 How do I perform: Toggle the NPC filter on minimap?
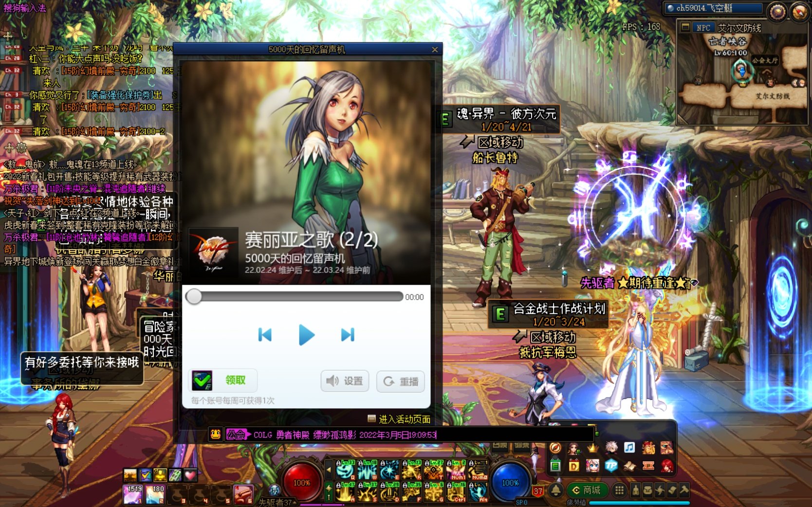click(703, 28)
